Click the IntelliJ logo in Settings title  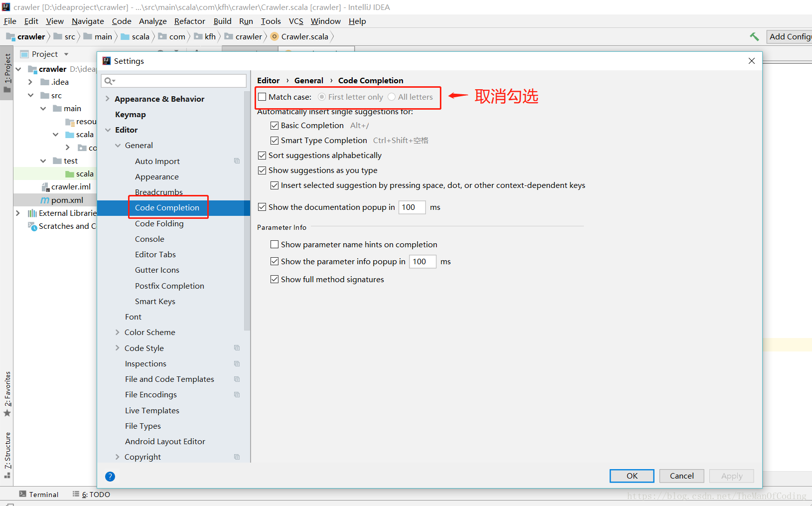pyautogui.click(x=107, y=61)
